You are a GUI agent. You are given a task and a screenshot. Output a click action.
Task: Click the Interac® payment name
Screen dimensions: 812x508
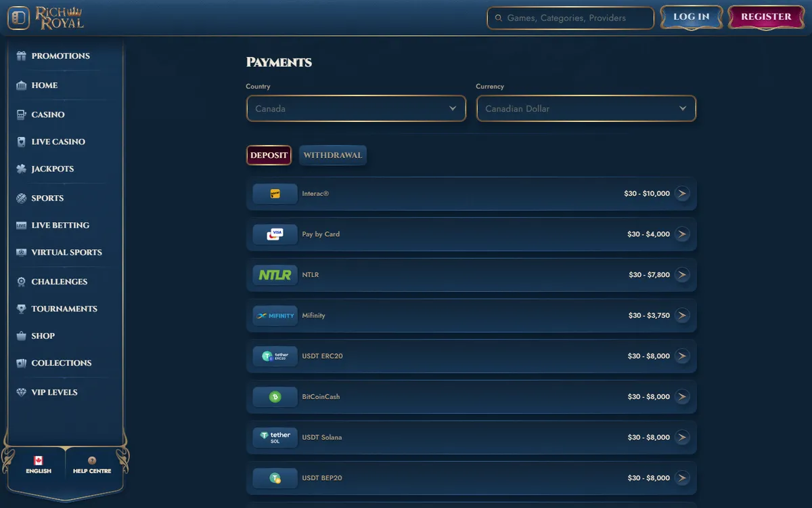tap(315, 194)
